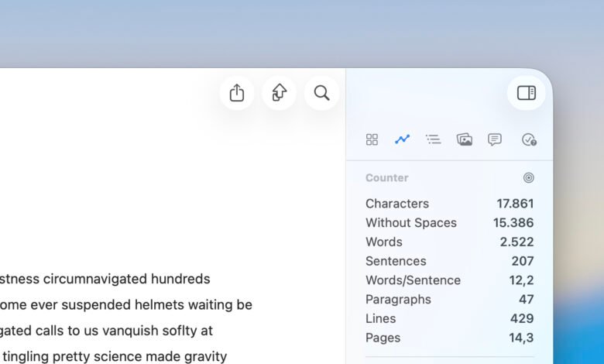Open the outline list tab
Image resolution: width=604 pixels, height=364 pixels.
[434, 139]
